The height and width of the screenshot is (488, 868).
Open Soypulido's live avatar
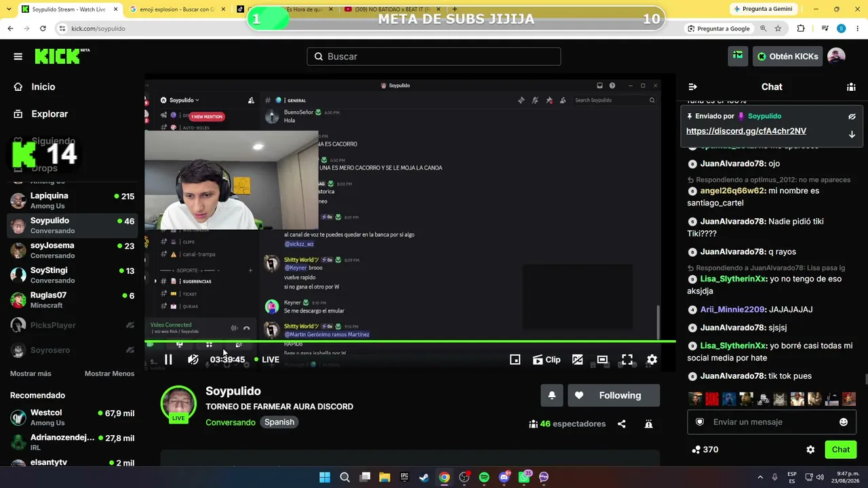tap(178, 405)
